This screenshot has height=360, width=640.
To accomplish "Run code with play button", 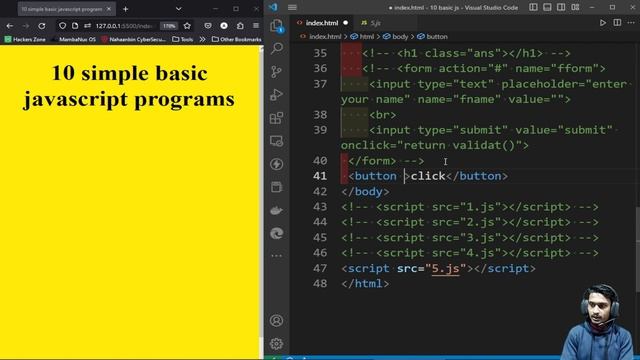I will point(602,23).
